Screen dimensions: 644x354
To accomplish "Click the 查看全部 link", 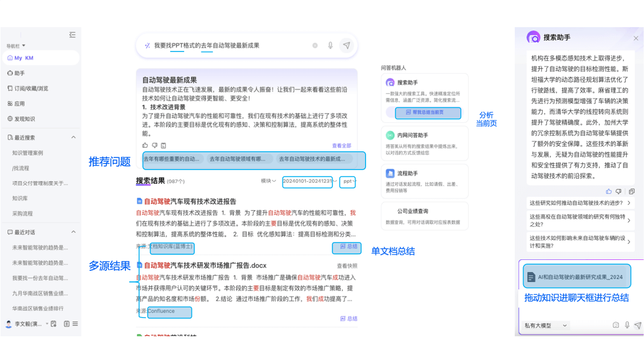I will click(341, 146).
